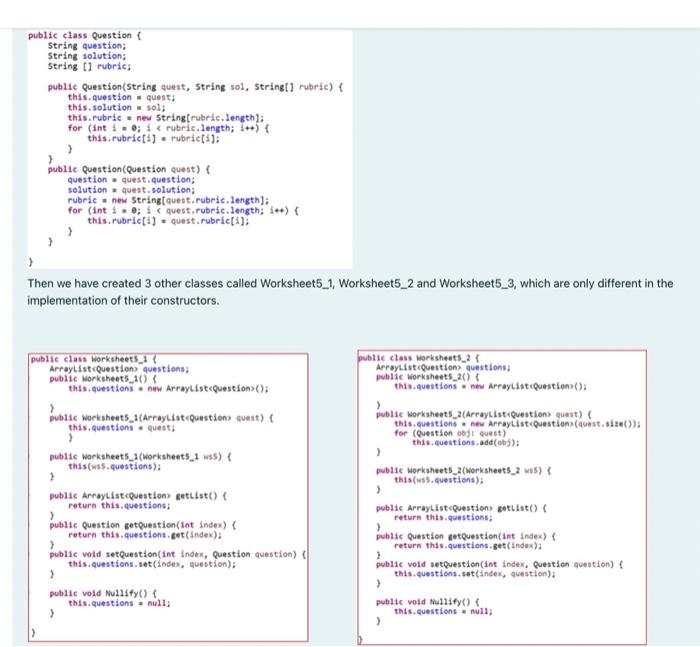Screen dimensions: 700x647
Task: Click 'public Worksheet5_1(ArrayList<Question> quest) {'
Action: [162, 418]
